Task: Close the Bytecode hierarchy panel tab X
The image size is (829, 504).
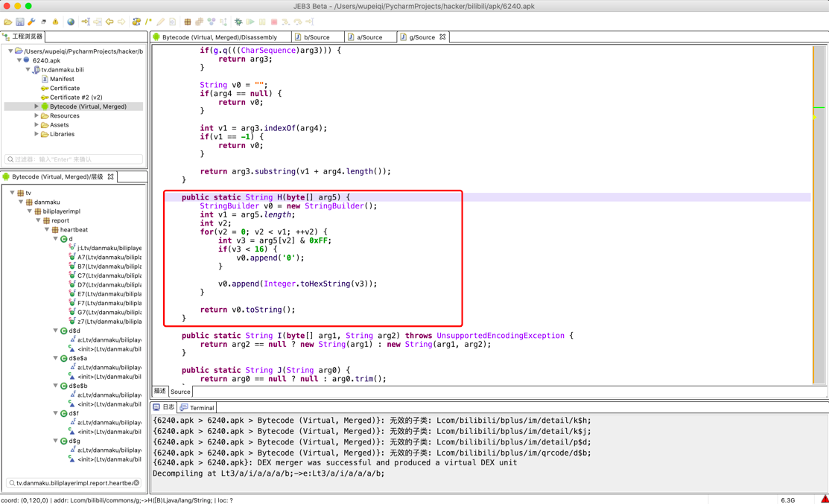Action: pyautogui.click(x=110, y=176)
